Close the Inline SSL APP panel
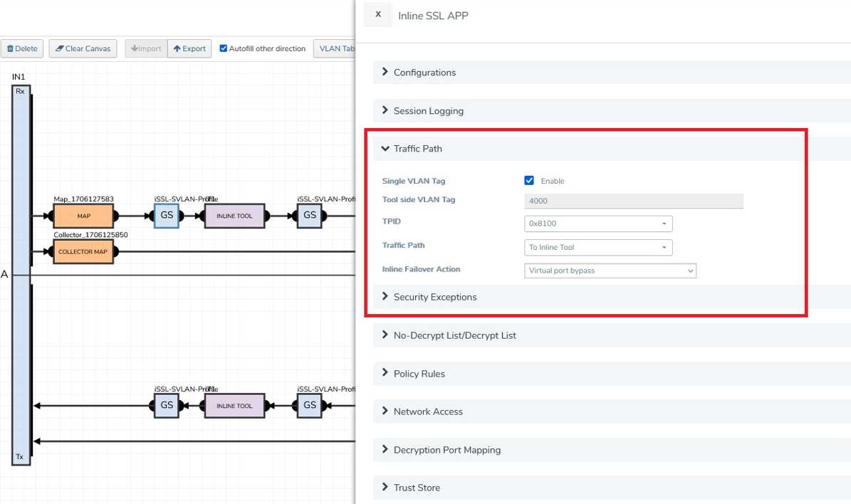 click(377, 15)
